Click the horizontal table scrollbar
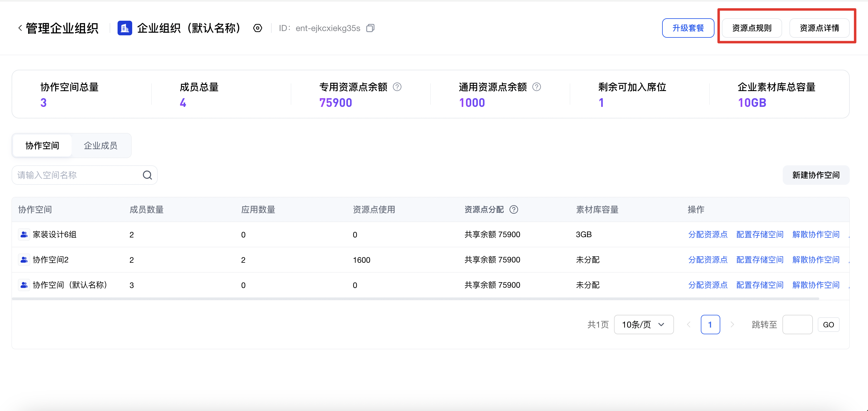This screenshot has height=411, width=868. point(415,298)
